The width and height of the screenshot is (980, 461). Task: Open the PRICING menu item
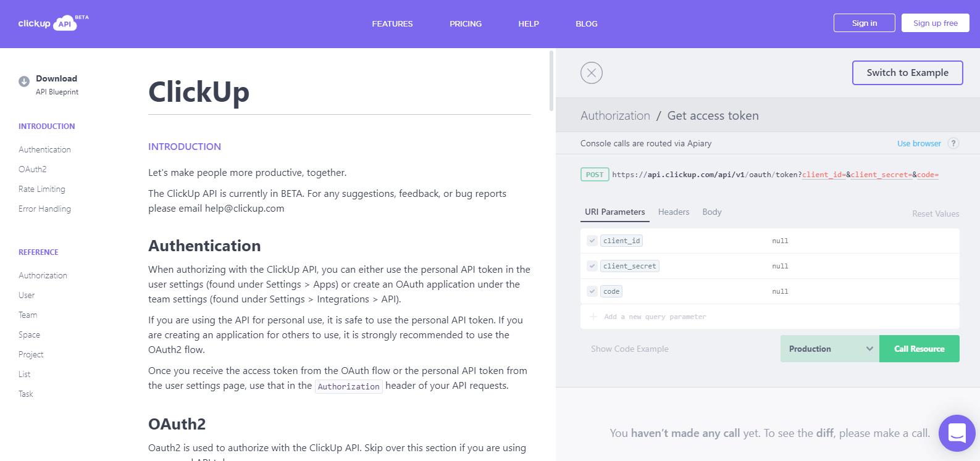coord(465,23)
